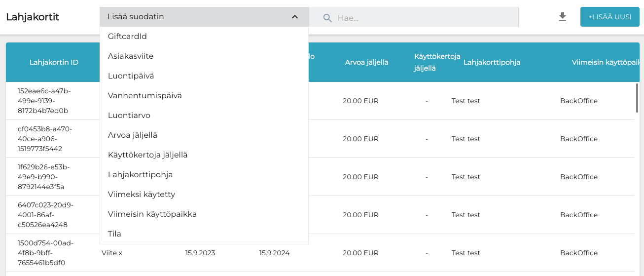The width and height of the screenshot is (644, 276).
Task: Collapse the Lisää suodatin dropdown arrow
Action: [294, 17]
